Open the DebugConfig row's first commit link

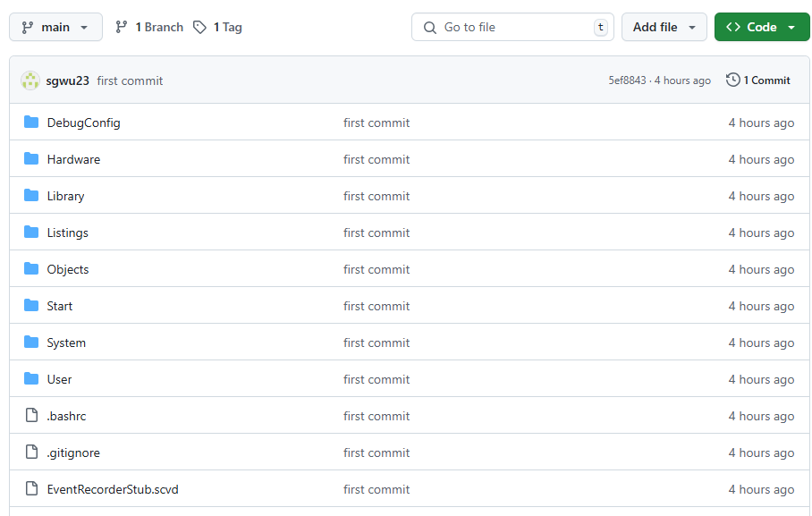point(376,123)
